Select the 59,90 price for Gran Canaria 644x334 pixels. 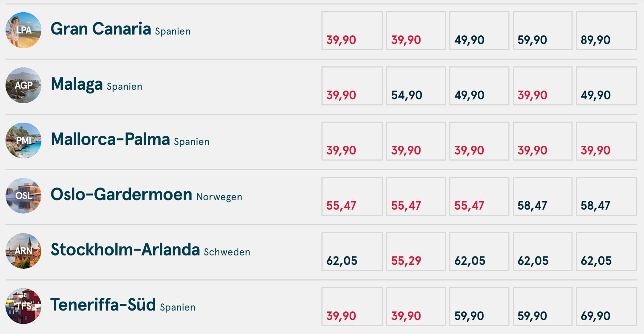[543, 31]
